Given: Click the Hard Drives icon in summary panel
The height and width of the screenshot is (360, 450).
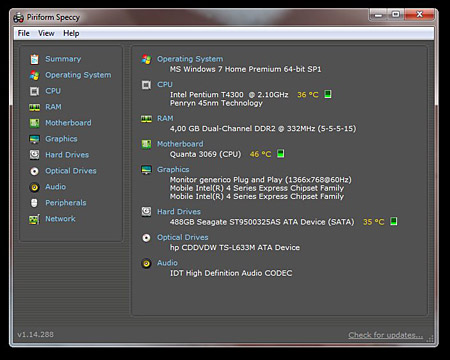Looking at the screenshot, I should click(x=146, y=212).
